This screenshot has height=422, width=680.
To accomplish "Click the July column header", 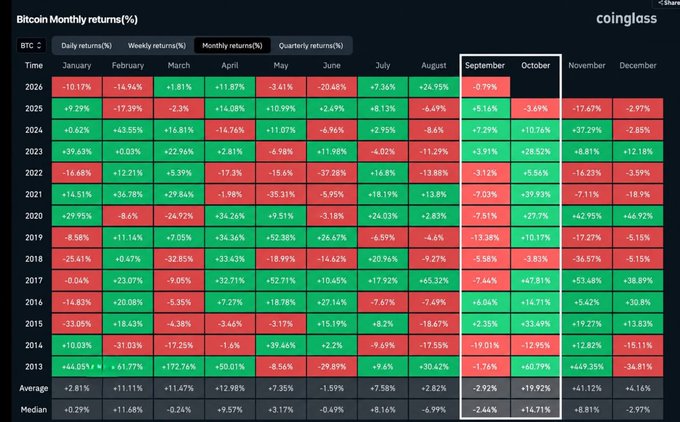I will pos(383,65).
